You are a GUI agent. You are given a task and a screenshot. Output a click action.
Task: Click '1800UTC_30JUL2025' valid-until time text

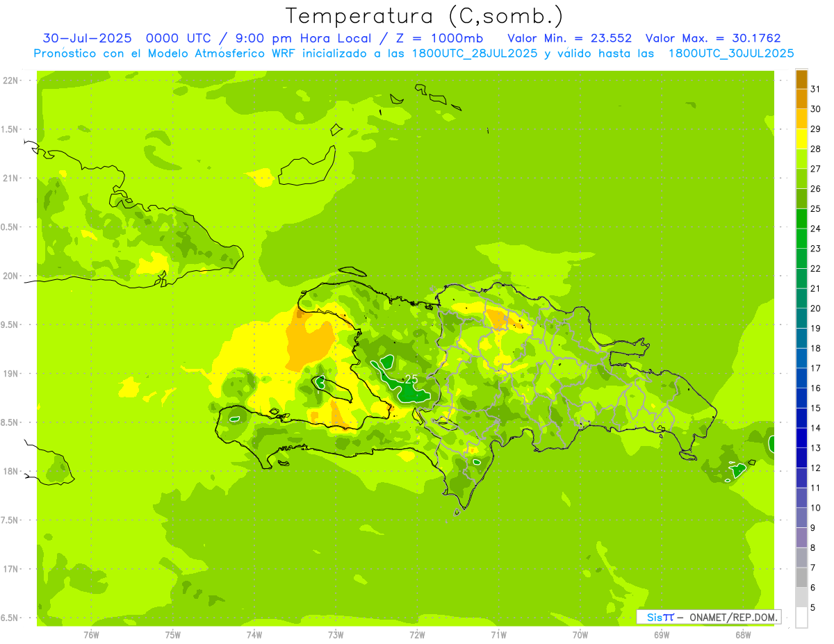click(x=731, y=53)
